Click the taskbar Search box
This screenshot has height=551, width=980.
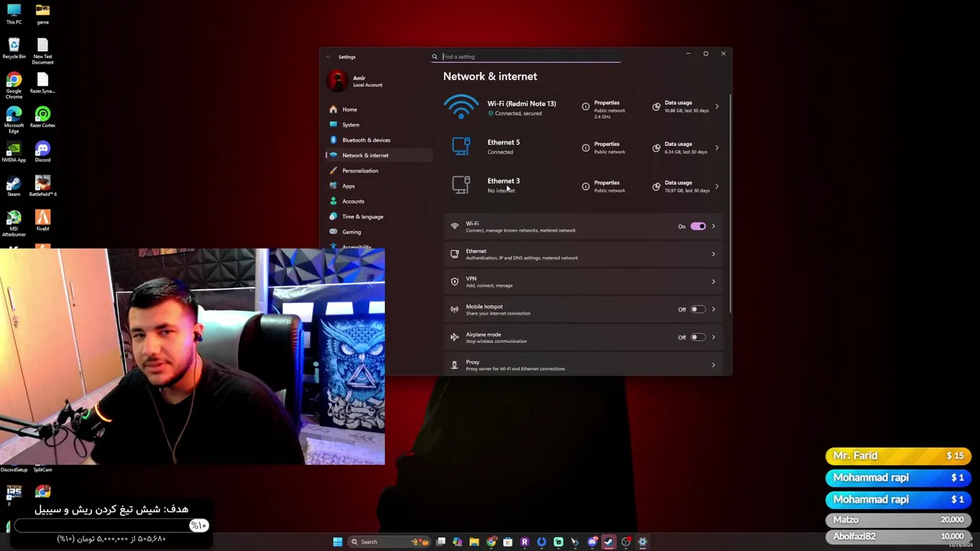point(389,542)
